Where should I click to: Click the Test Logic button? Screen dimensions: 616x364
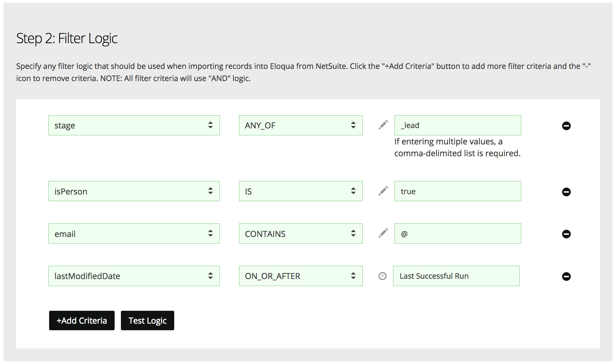tap(147, 321)
